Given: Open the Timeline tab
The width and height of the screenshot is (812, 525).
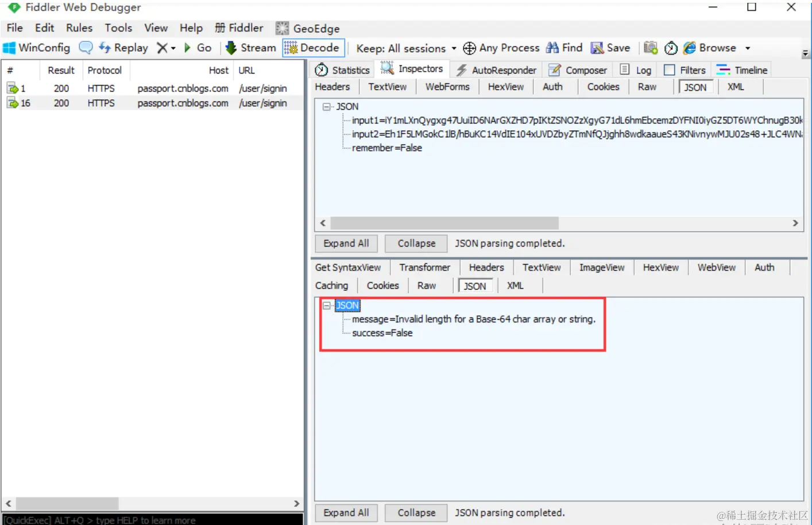Looking at the screenshot, I should pos(742,70).
